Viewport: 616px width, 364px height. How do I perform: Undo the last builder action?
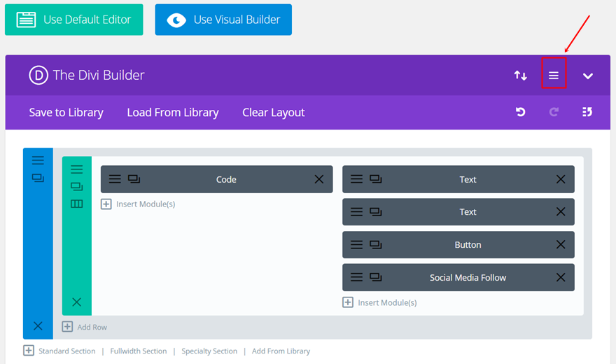[521, 112]
